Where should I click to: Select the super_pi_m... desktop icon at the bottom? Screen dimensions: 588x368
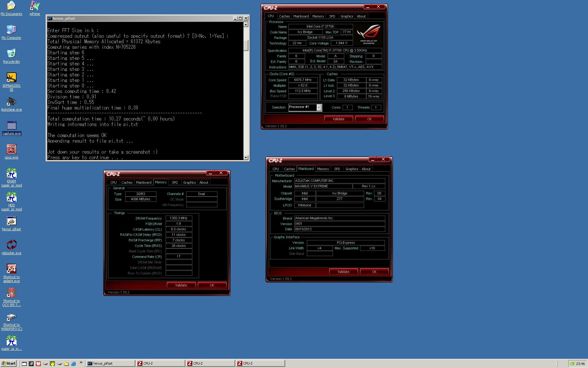[x=11, y=343]
